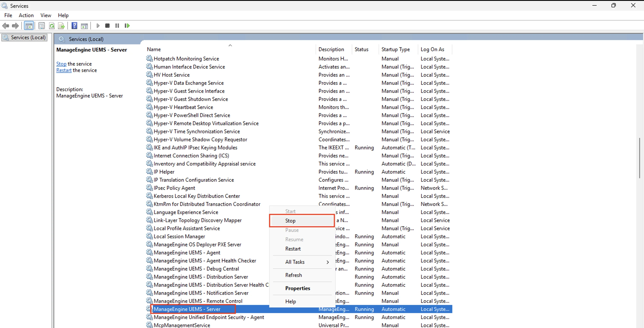Open the Action menu
Viewport: 644px width, 328px height.
pyautogui.click(x=26, y=15)
